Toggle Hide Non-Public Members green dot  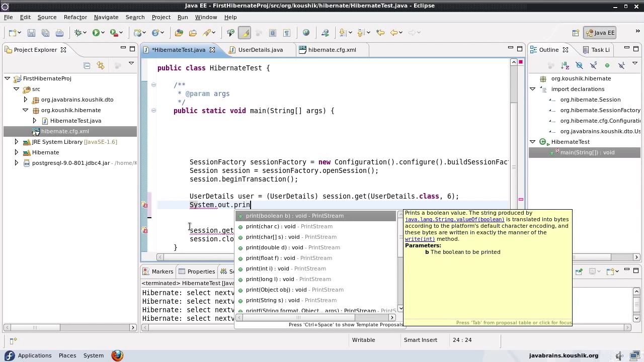[607, 65]
